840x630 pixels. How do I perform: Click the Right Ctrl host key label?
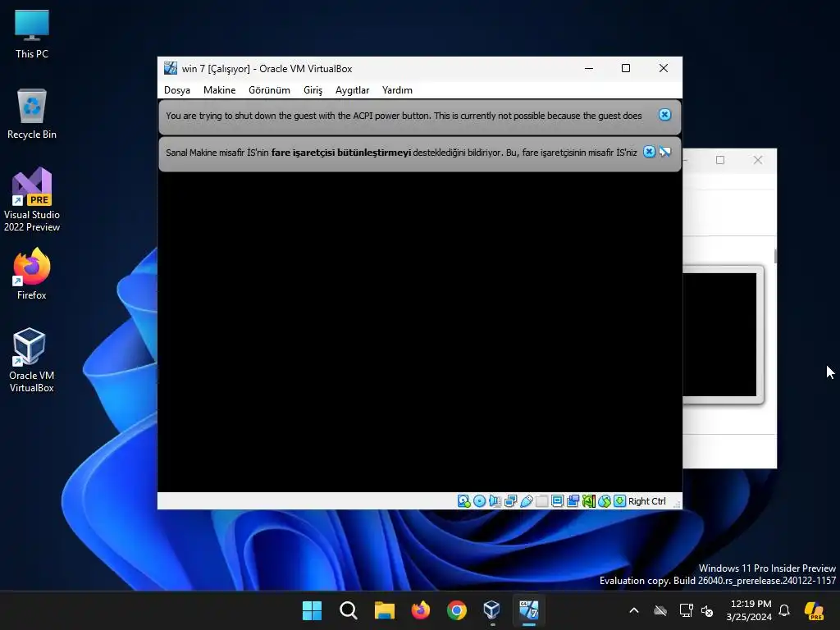pos(646,501)
